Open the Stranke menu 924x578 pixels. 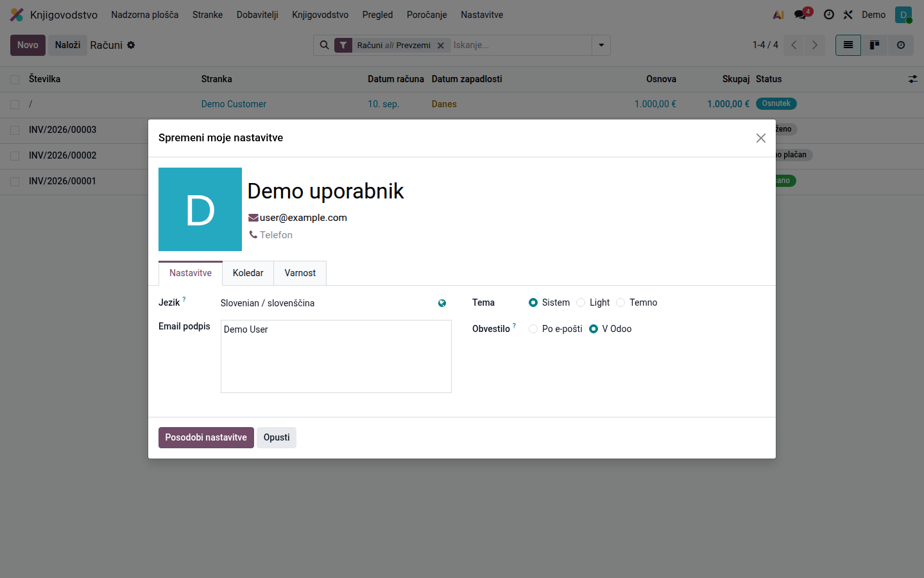tap(207, 15)
